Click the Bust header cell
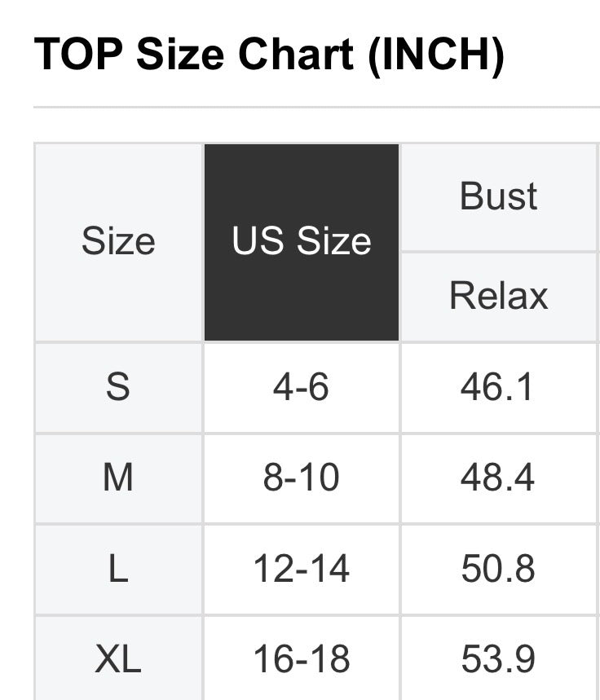Screen dimensions: 600x700 tap(499, 197)
